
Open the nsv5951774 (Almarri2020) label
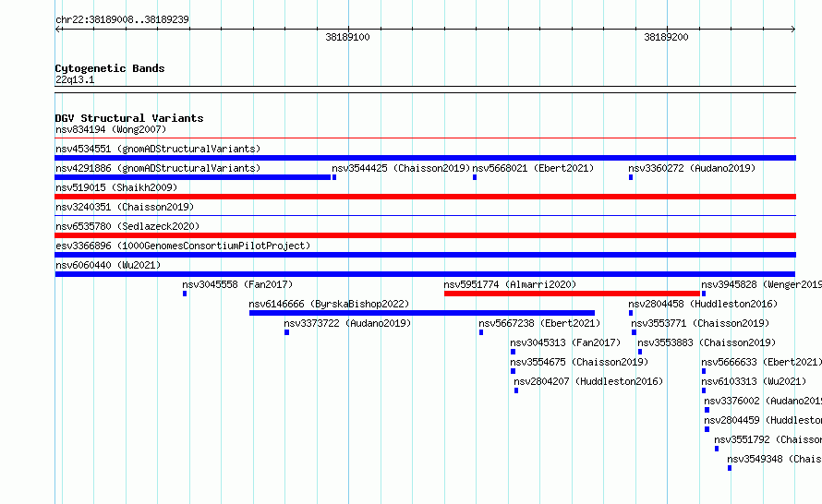point(510,284)
